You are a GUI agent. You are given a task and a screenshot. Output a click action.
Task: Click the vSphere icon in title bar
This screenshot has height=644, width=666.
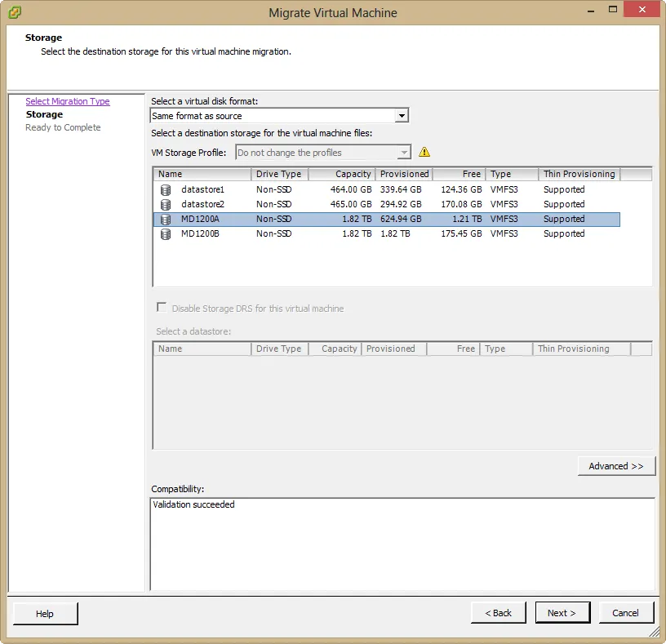point(14,12)
